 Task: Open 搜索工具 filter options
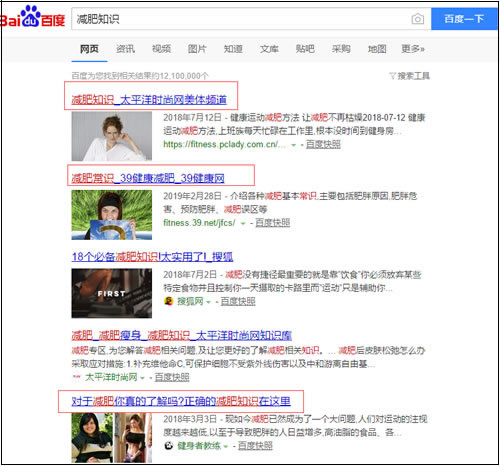point(410,76)
